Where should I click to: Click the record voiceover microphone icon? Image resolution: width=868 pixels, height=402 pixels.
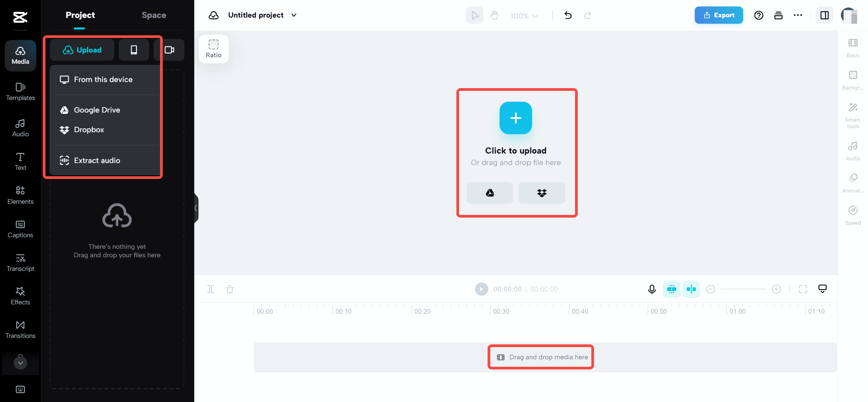(x=651, y=289)
